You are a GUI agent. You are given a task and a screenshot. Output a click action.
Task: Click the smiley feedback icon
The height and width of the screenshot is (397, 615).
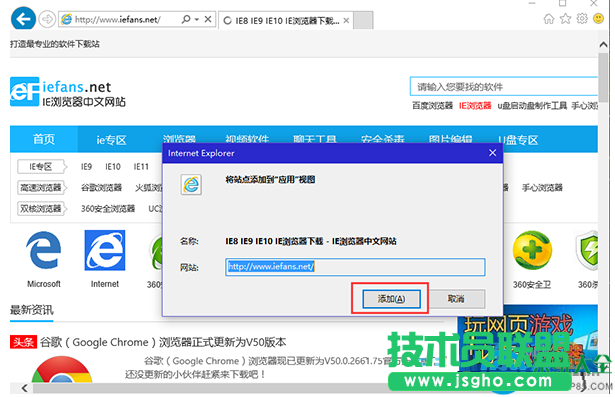[599, 18]
